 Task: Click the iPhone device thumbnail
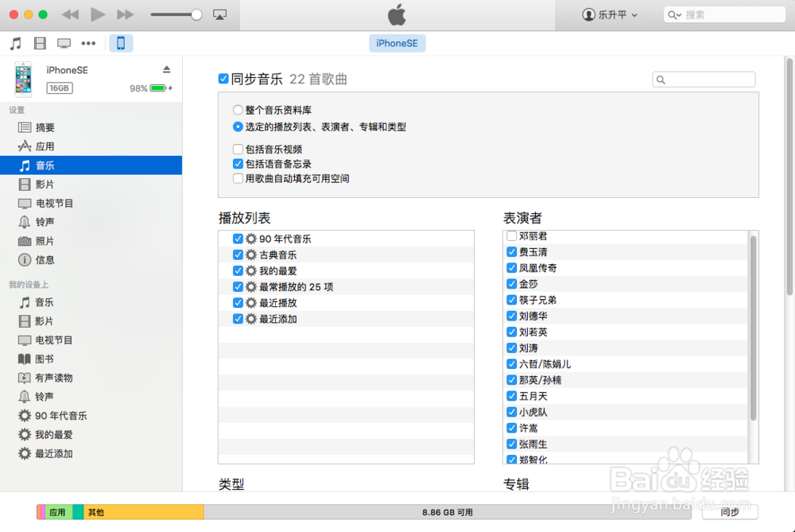[x=23, y=79]
